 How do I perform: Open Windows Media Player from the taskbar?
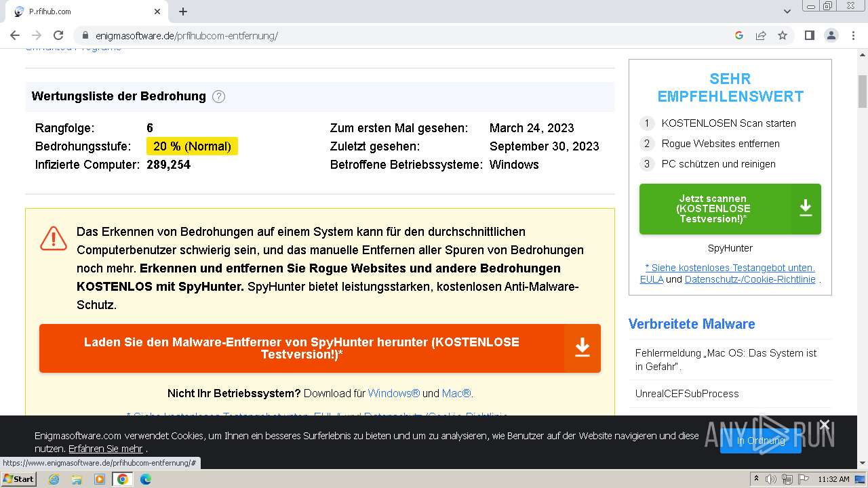click(x=100, y=479)
